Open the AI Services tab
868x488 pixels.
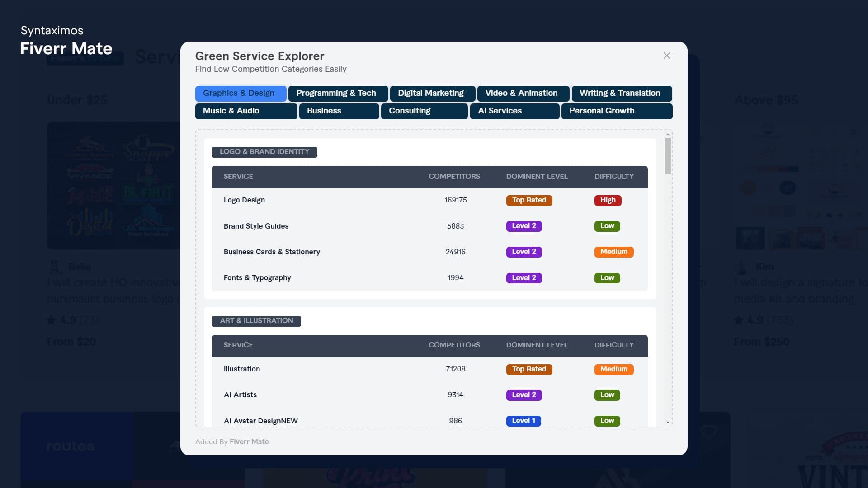tap(514, 111)
